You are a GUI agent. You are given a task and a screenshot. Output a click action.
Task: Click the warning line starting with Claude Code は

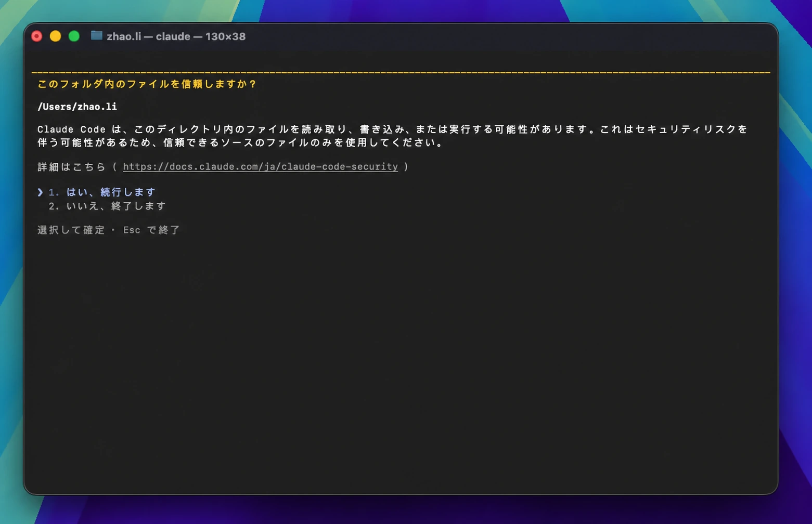pyautogui.click(x=392, y=129)
